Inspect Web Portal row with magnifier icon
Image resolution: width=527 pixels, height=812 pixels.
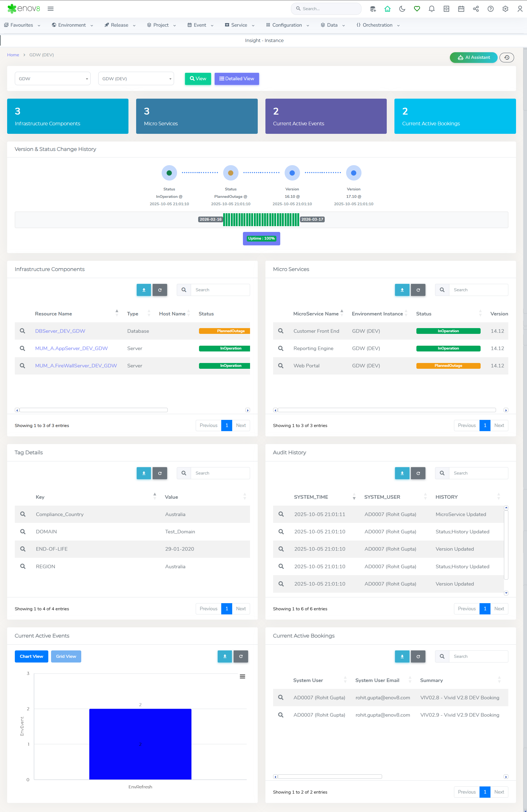click(x=281, y=365)
